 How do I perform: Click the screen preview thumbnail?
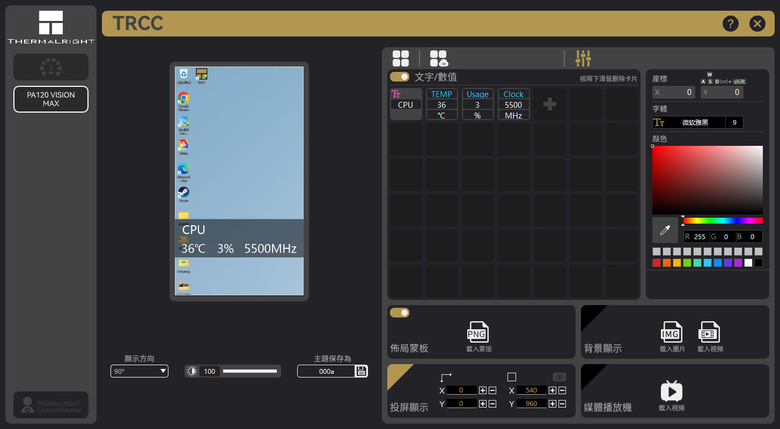pyautogui.click(x=239, y=181)
